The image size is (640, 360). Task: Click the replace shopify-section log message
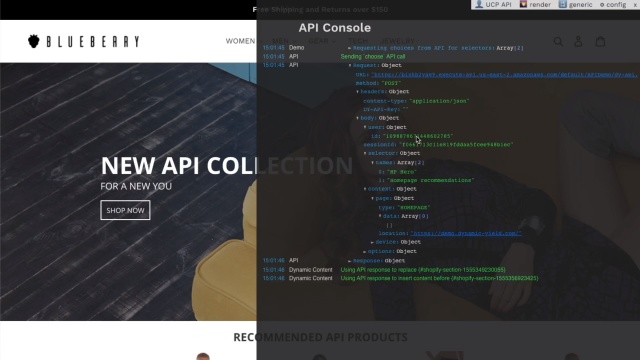coord(423,270)
